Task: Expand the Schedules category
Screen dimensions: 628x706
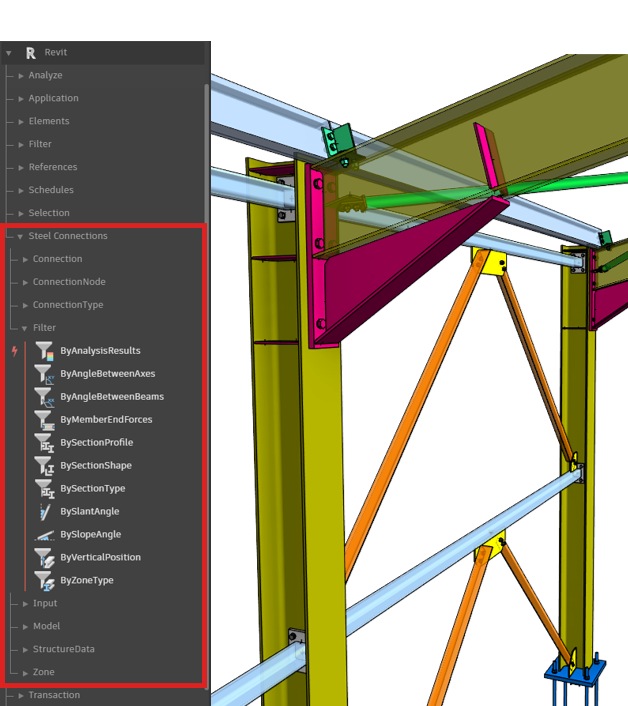Action: (21, 190)
